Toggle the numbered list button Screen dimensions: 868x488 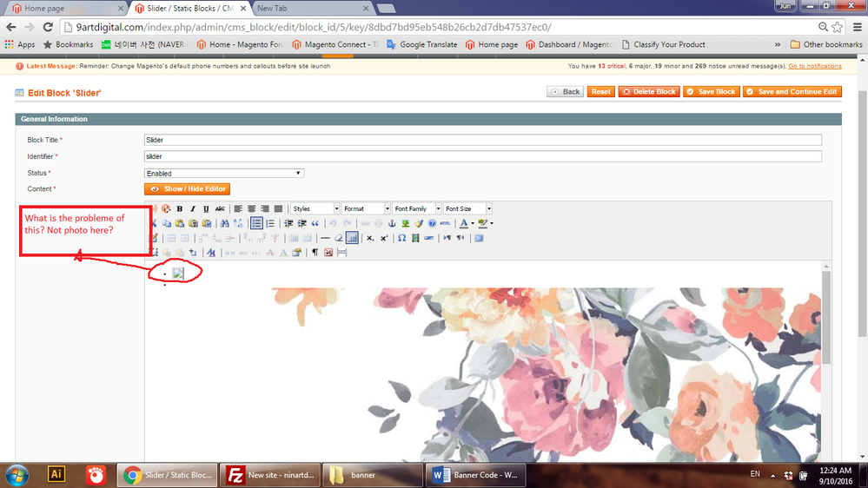pos(269,223)
